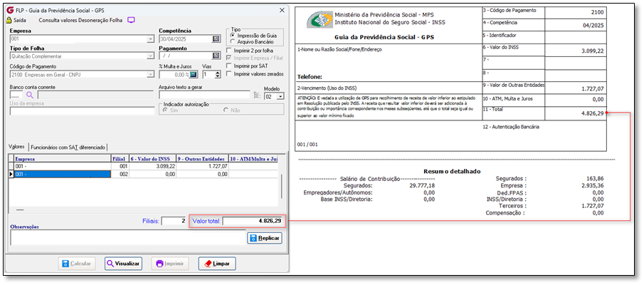Click the Calcular button

[x=77, y=263]
